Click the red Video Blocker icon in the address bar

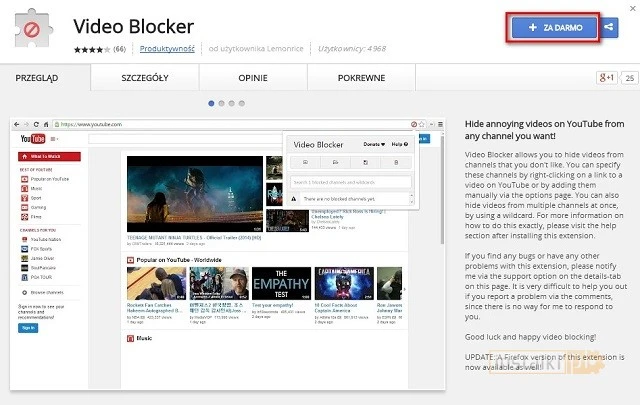coord(414,124)
